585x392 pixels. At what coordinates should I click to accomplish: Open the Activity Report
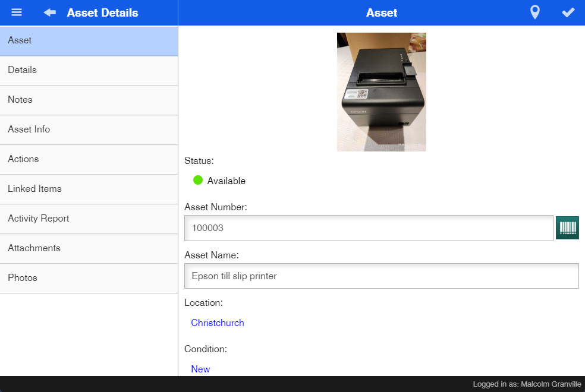pos(89,219)
